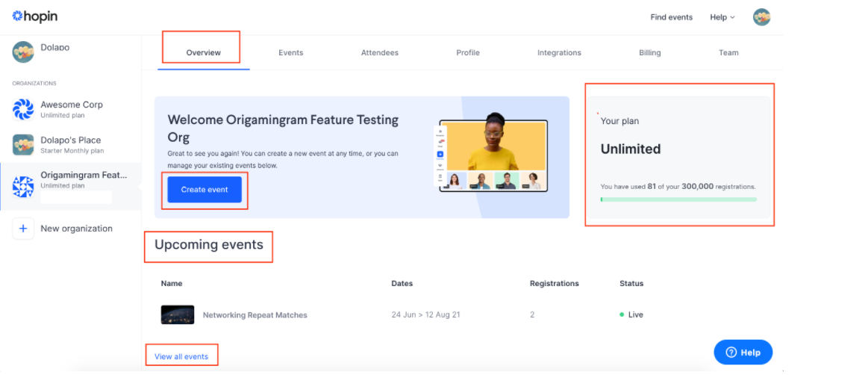Switch to the Events tab
This screenshot has width=868, height=375.
tap(290, 53)
